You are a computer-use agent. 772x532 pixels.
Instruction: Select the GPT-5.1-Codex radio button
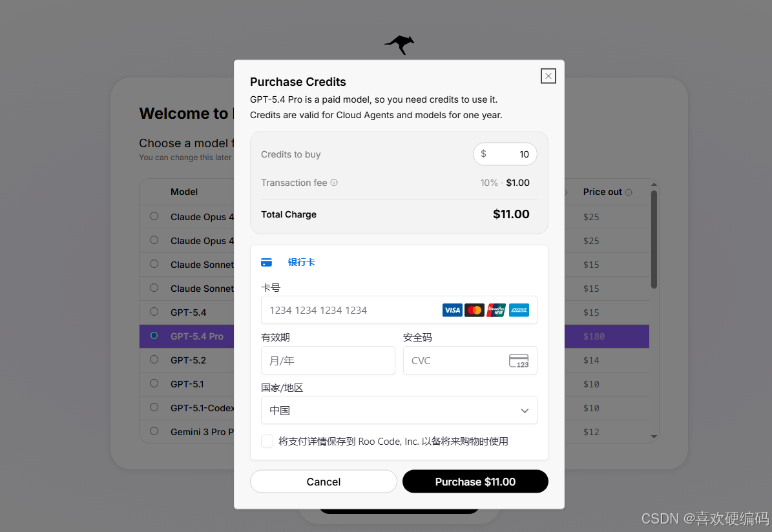(154, 407)
